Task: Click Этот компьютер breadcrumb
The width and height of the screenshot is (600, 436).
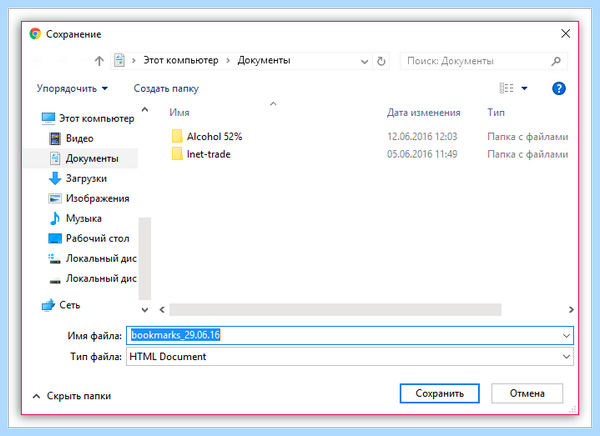Action: 181,60
